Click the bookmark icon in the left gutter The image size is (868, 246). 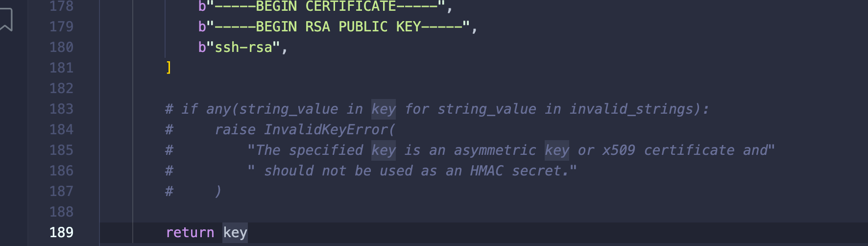[x=6, y=20]
